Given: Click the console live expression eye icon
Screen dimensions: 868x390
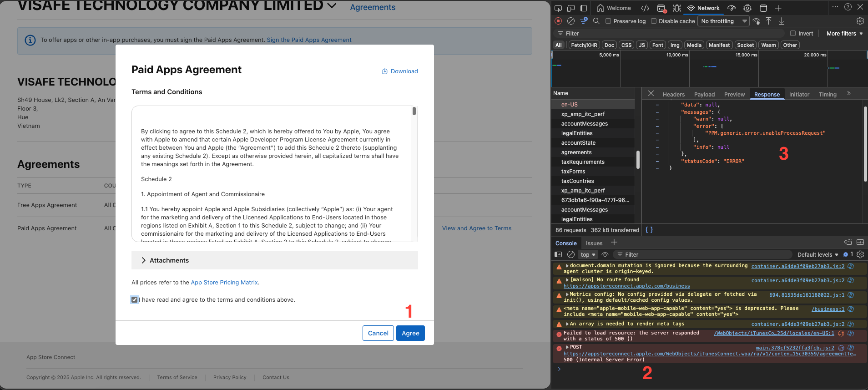Looking at the screenshot, I should coord(605,254).
